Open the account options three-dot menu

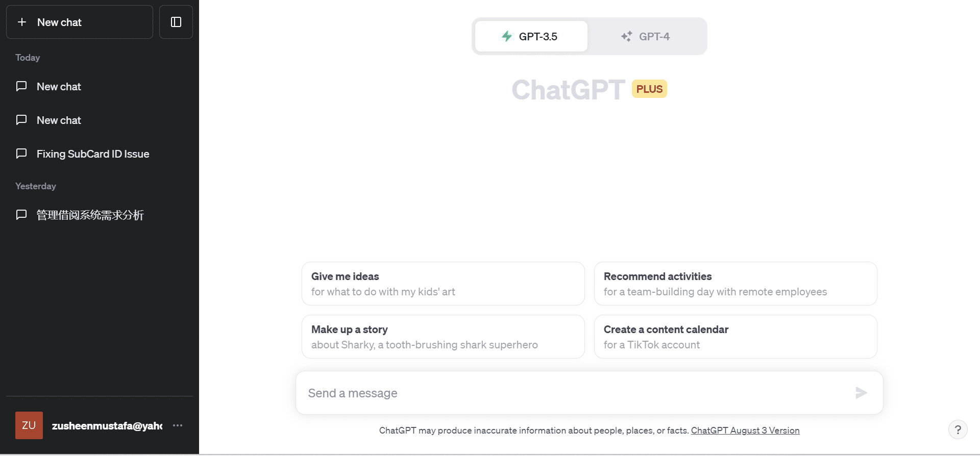[x=178, y=425]
